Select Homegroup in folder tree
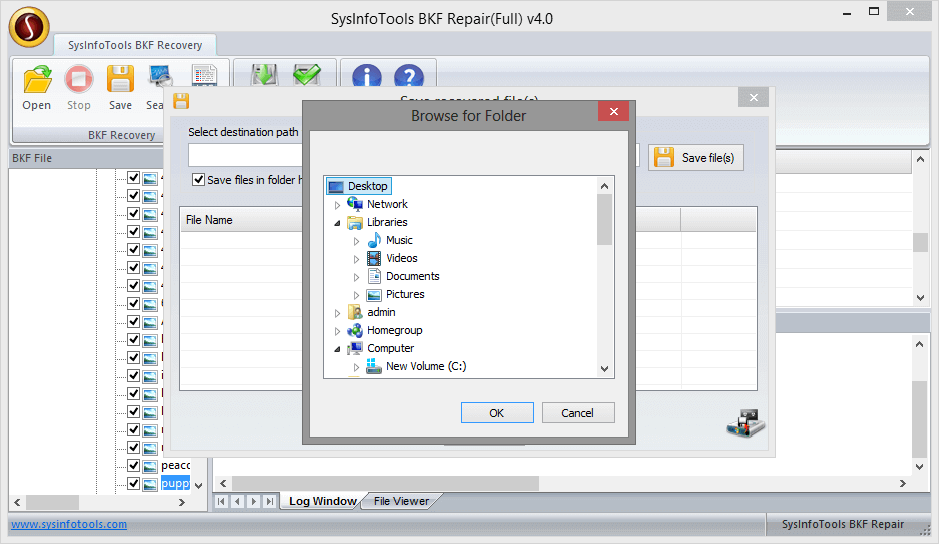Image resolution: width=939 pixels, height=544 pixels. tap(394, 330)
